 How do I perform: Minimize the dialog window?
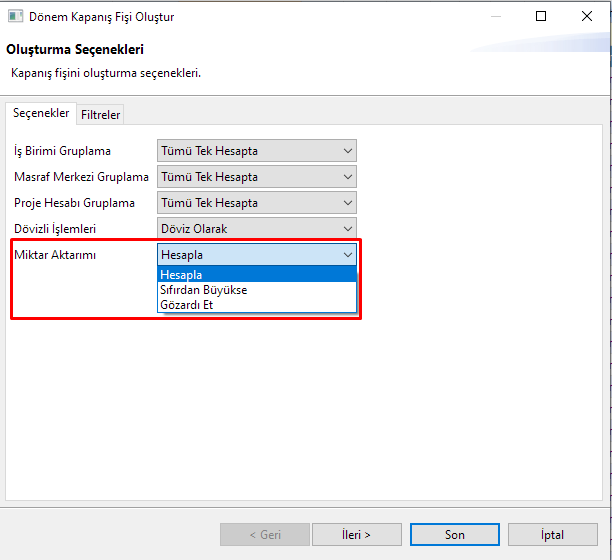click(x=496, y=16)
